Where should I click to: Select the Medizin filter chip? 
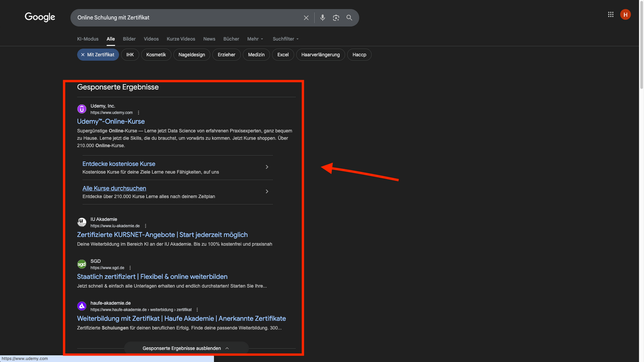[256, 54]
